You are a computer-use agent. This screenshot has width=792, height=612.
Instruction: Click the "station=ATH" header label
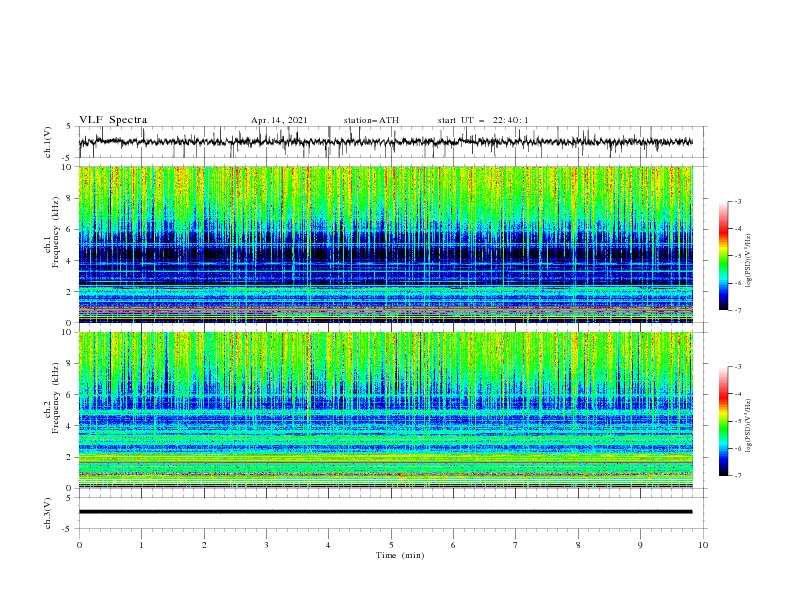coord(371,120)
